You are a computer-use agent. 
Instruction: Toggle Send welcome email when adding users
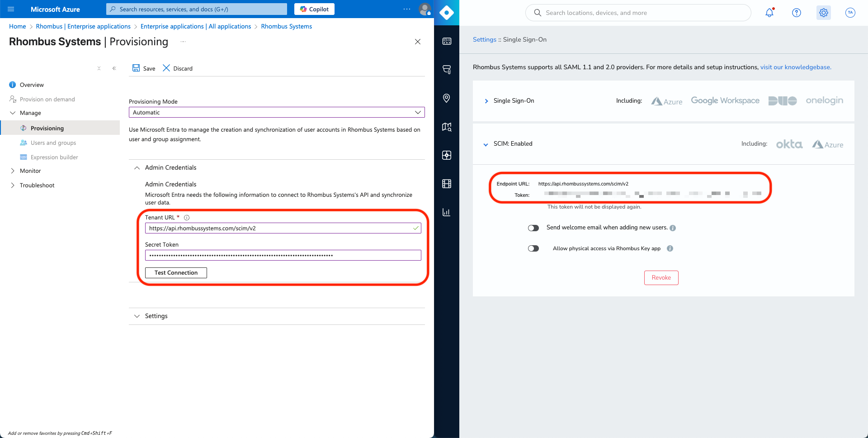pyautogui.click(x=533, y=228)
